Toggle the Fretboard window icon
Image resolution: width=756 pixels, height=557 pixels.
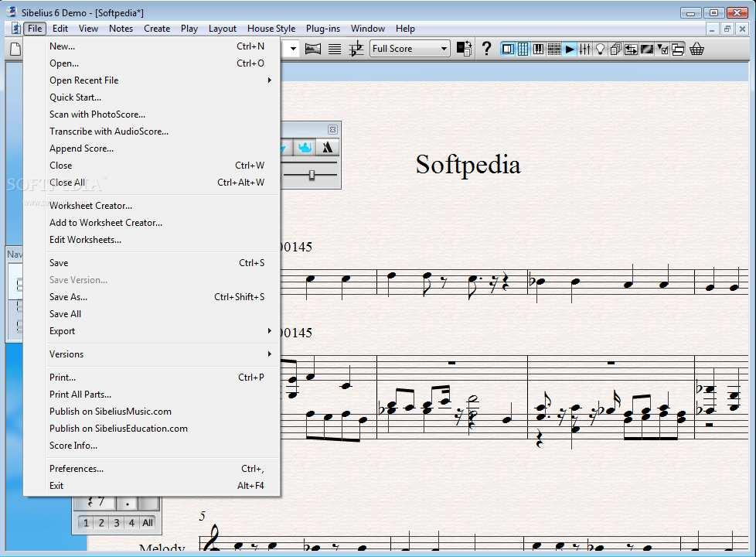coord(554,49)
